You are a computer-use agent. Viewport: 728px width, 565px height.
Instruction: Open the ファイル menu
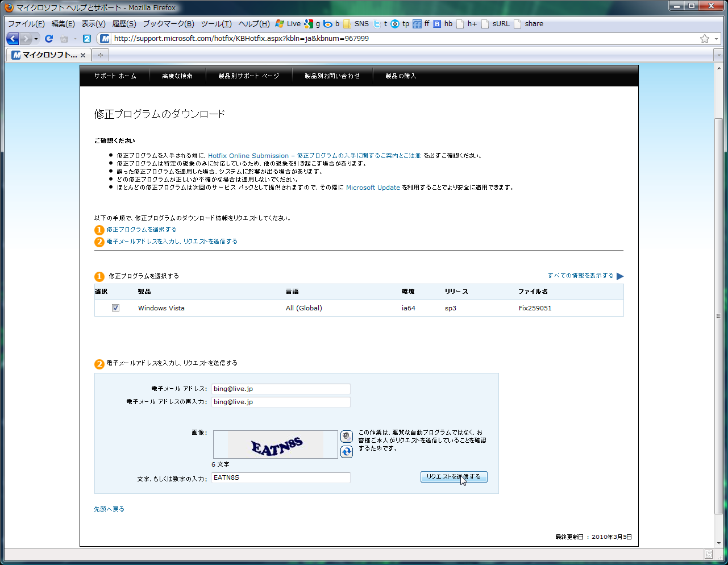coord(26,24)
